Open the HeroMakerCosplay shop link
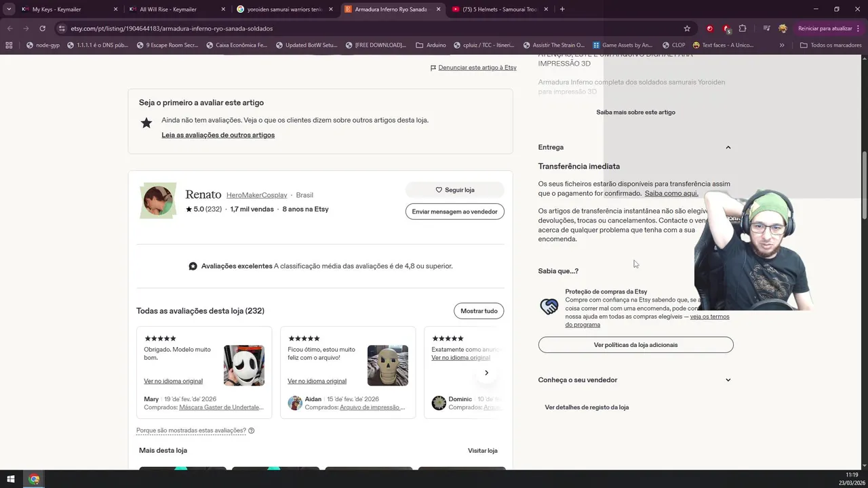Screen dimensions: 868x488 click(x=256, y=195)
